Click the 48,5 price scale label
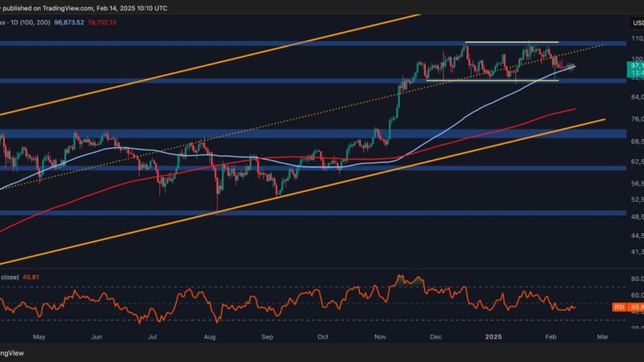This screenshot has width=644, height=362. [637, 216]
